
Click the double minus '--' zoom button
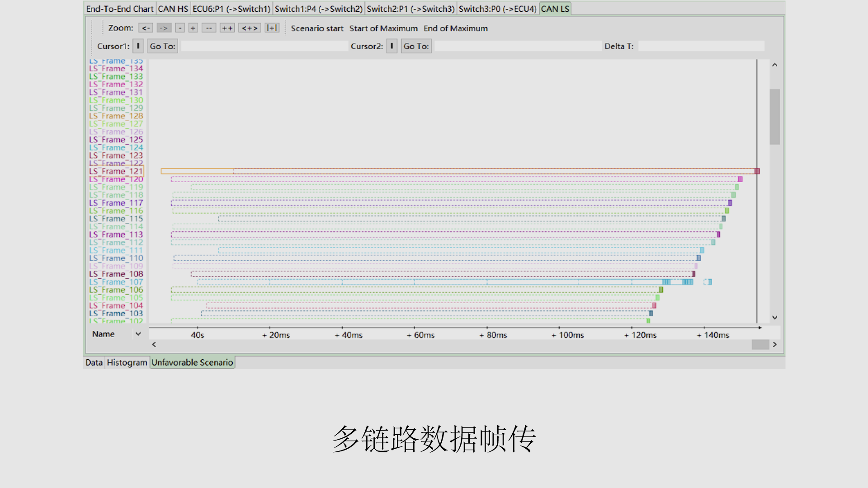208,28
